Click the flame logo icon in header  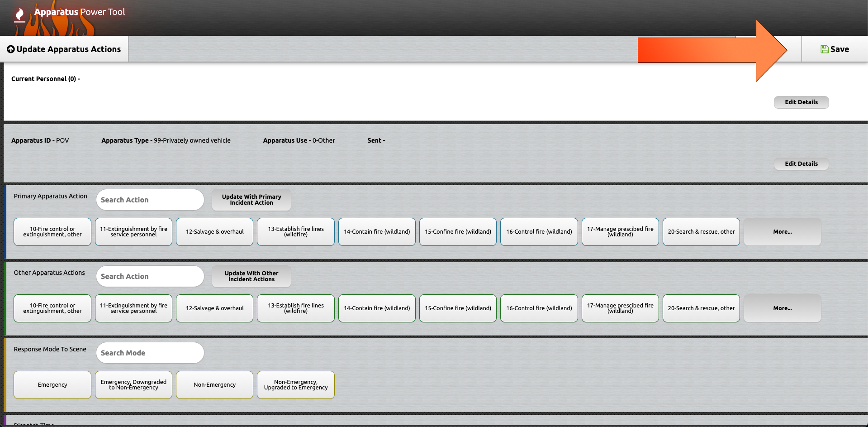tap(19, 15)
